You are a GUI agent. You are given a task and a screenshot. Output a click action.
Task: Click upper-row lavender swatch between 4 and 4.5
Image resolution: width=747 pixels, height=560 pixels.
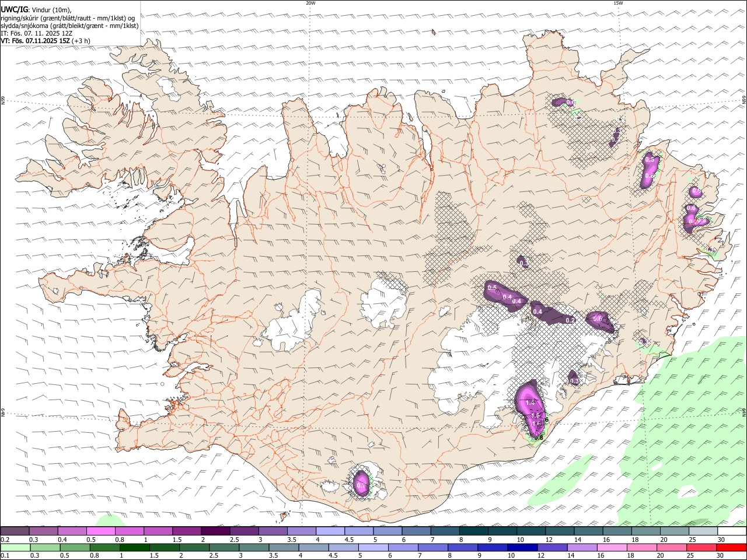330,531
